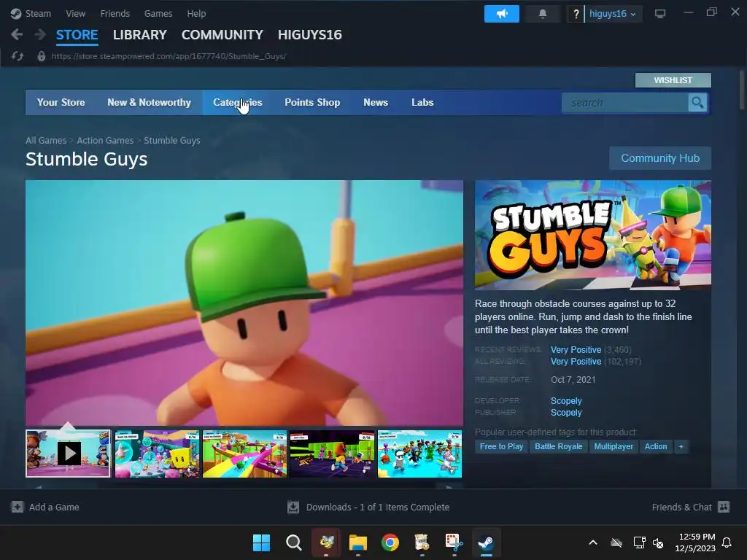
Task: Click the recent reviews Very Positive link
Action: click(576, 349)
